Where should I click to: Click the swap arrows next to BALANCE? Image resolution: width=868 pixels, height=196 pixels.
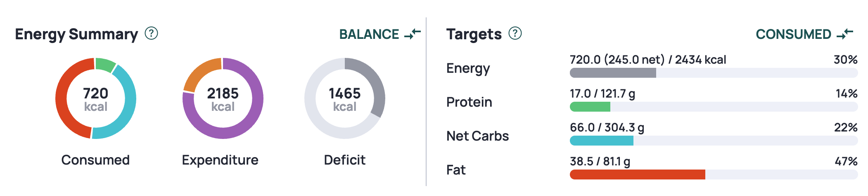(413, 34)
